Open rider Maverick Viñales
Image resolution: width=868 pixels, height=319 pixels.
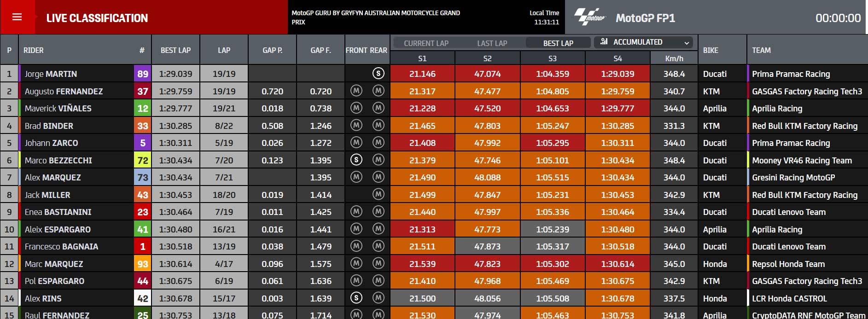pos(58,109)
